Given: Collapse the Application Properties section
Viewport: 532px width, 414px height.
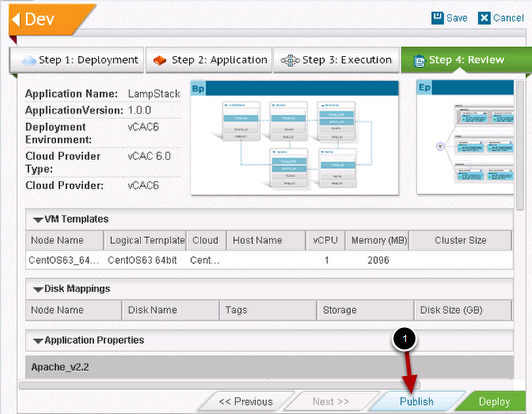Looking at the screenshot, I should tap(38, 341).
